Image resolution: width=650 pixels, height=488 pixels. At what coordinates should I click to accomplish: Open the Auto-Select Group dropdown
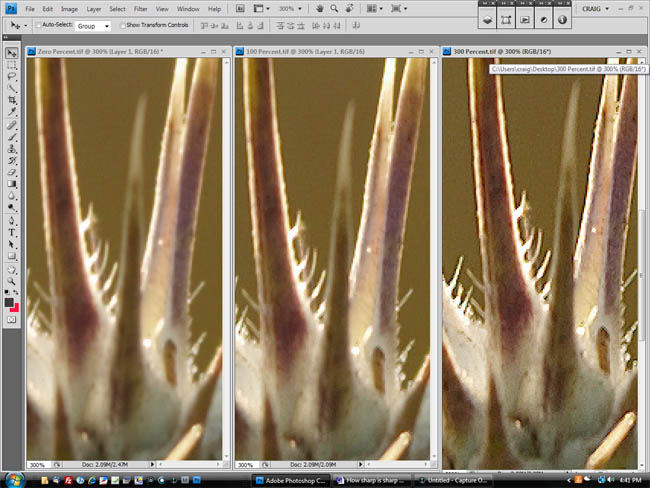[93, 26]
